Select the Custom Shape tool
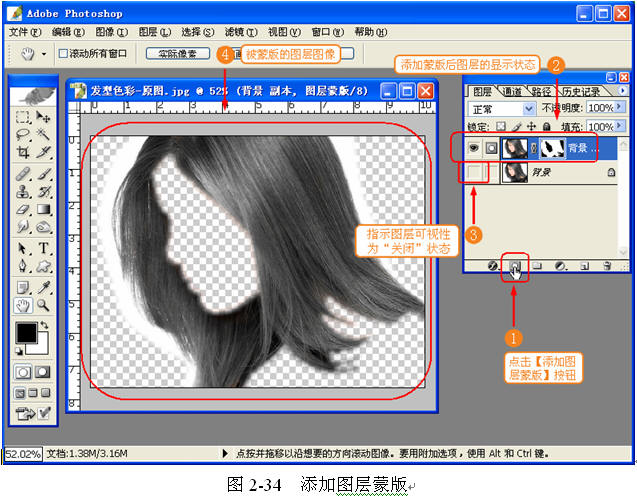The height and width of the screenshot is (497, 637). point(43,266)
